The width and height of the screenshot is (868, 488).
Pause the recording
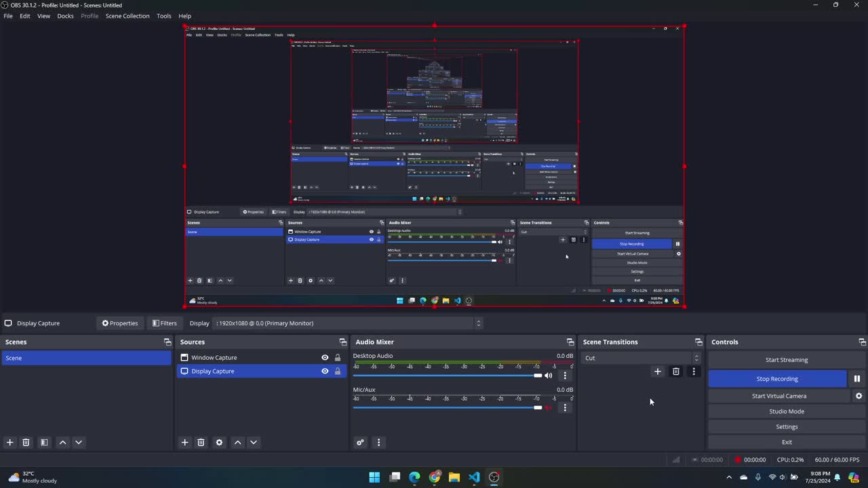pos(857,379)
